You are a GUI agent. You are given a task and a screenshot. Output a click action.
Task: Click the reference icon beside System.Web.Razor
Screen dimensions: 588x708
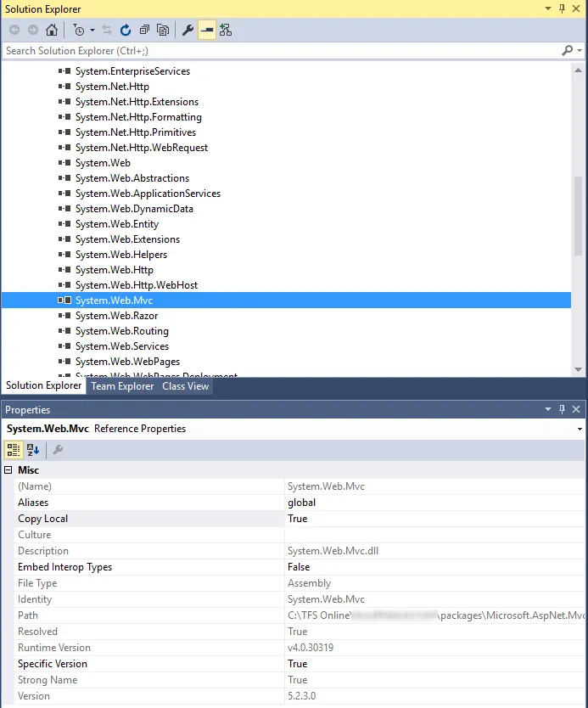click(64, 316)
